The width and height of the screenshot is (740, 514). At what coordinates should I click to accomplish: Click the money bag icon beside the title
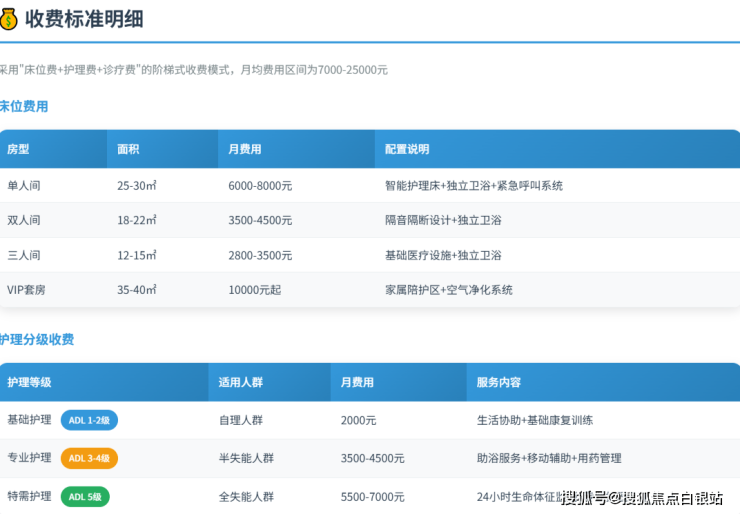point(9,19)
